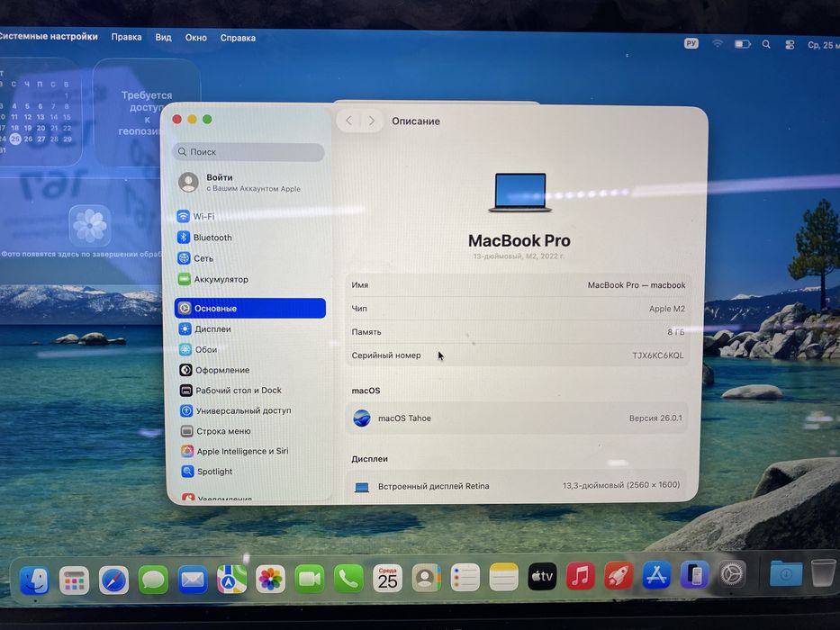Image resolution: width=840 pixels, height=630 pixels.
Task: Open Trash from the Dock
Action: pyautogui.click(x=823, y=572)
